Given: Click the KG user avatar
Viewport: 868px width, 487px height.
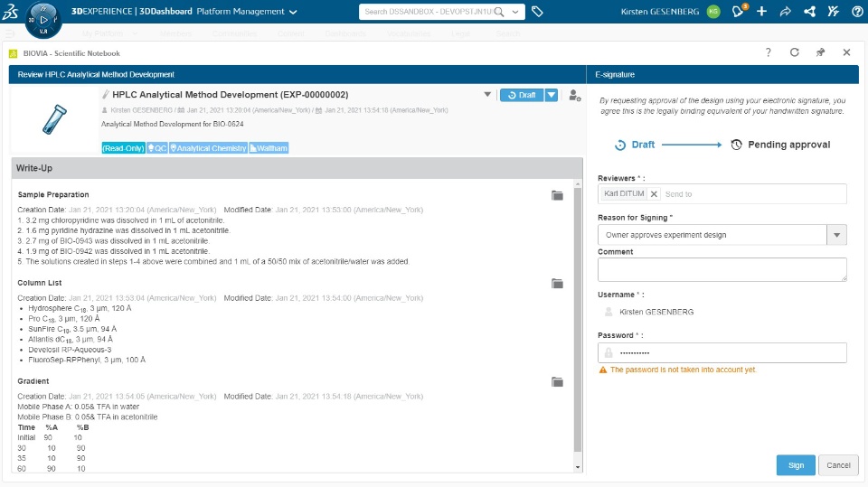Looking at the screenshot, I should click(713, 12).
